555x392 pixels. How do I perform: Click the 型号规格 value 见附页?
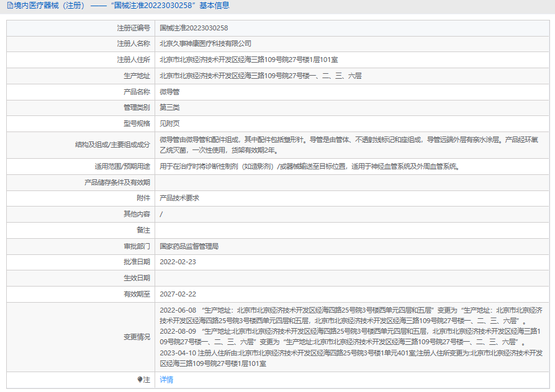(169, 123)
